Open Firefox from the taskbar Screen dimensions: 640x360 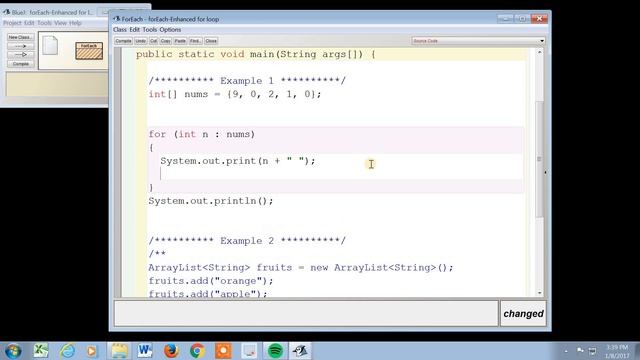coord(171,351)
